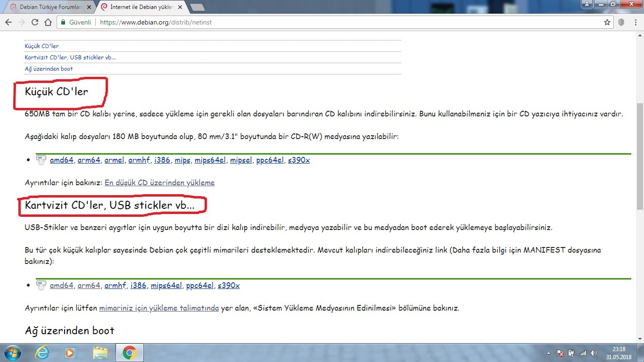644x362 pixels.
Task: Close the Debian Türkiye Forumları tab
Action: point(89,8)
